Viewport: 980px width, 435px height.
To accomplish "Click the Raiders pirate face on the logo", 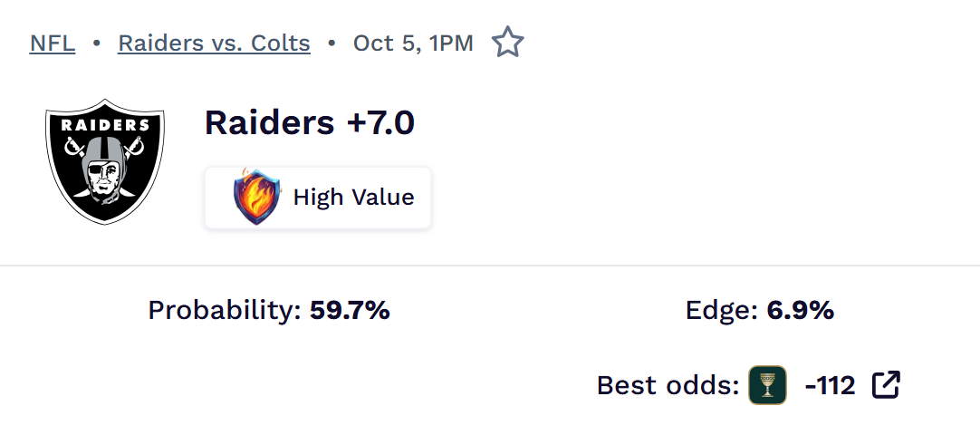I will coord(105,169).
